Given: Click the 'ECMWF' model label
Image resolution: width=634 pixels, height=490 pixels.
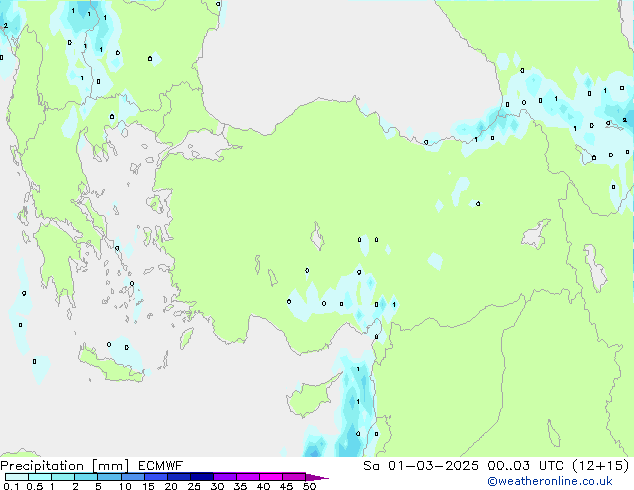Looking at the screenshot, I should (161, 466).
